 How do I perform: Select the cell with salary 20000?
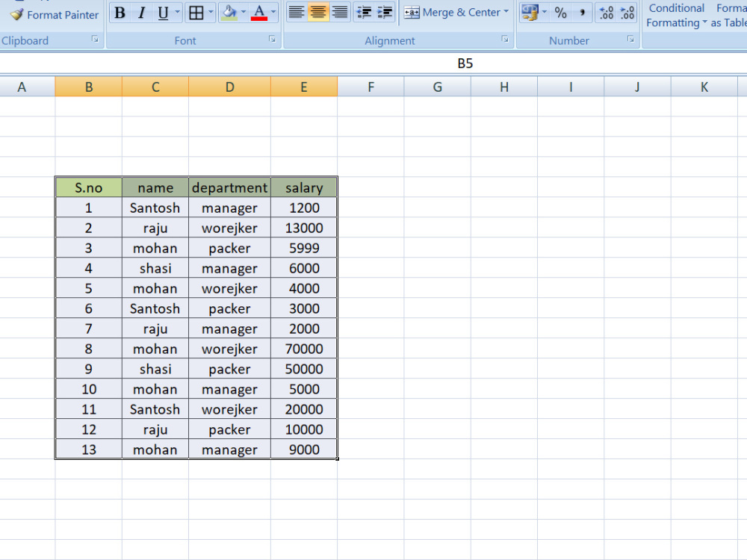pyautogui.click(x=304, y=409)
